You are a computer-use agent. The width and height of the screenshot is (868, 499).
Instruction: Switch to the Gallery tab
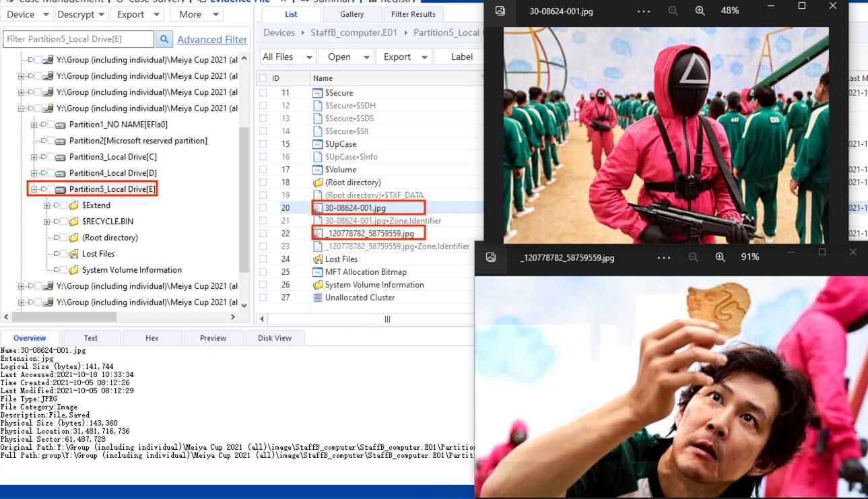[352, 14]
